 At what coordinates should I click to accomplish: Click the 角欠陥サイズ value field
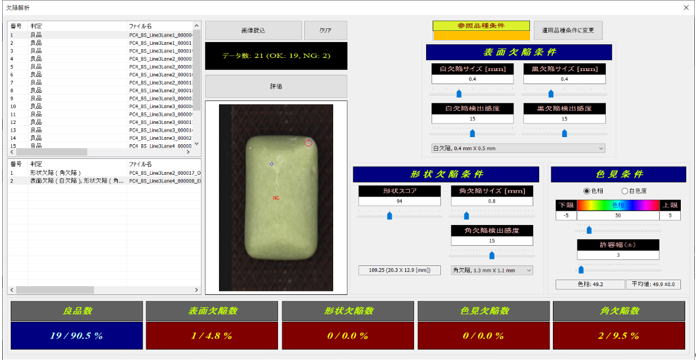(492, 201)
